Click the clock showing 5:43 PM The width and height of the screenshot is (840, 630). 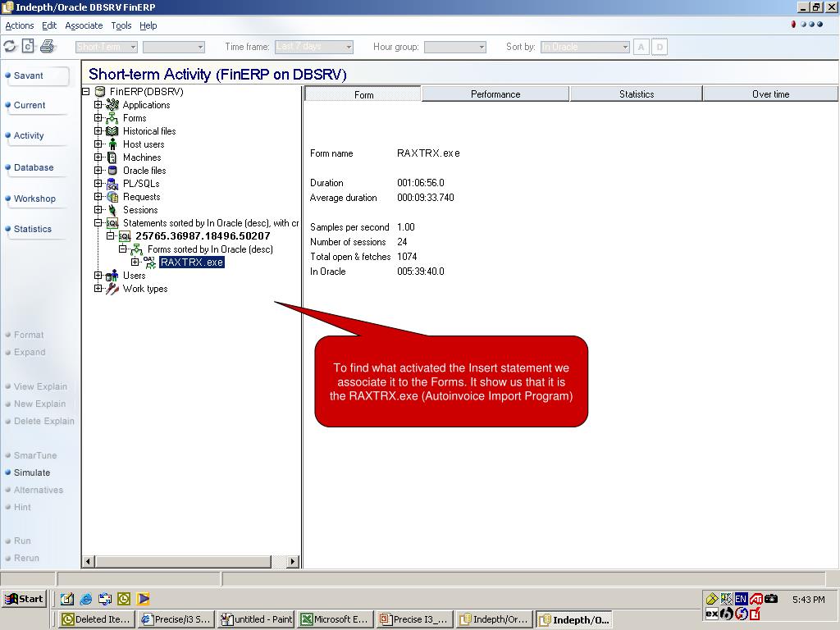808,600
